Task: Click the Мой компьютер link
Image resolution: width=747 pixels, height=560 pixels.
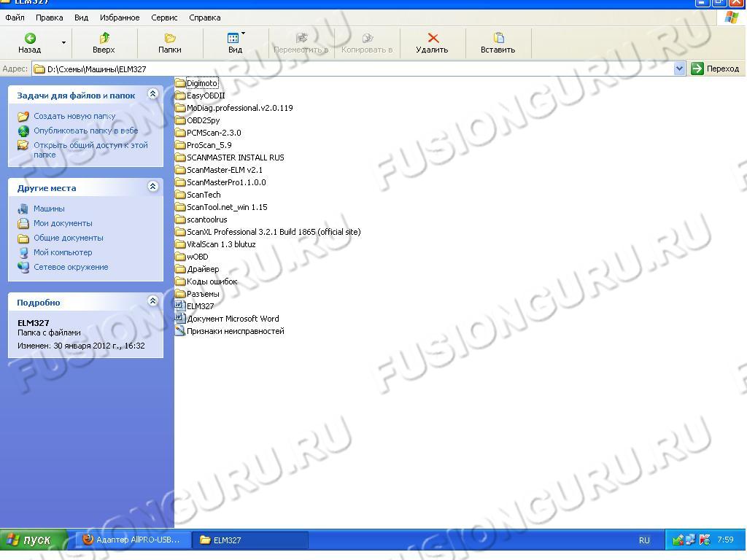Action: (63, 252)
